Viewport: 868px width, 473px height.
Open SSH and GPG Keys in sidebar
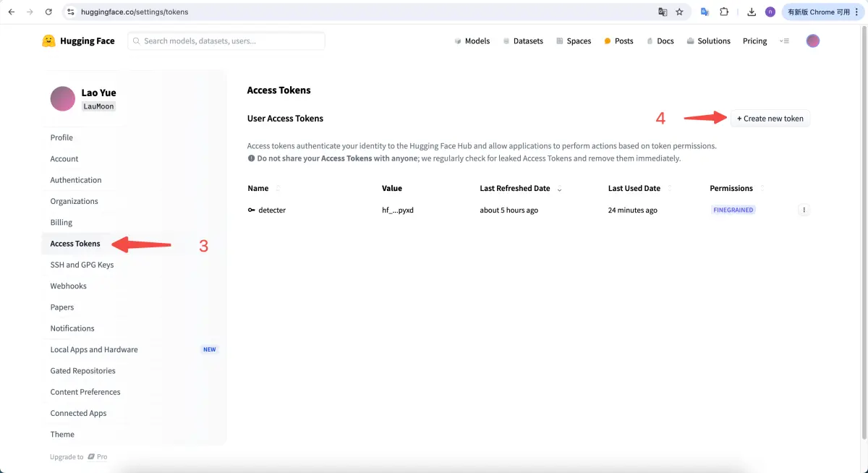tap(82, 265)
